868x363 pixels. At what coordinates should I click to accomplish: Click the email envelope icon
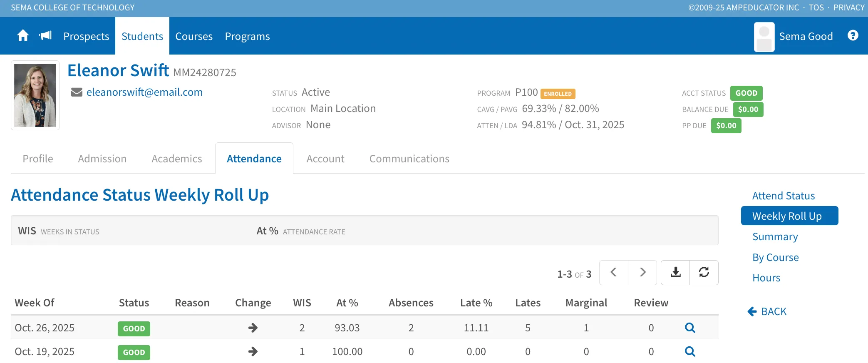(x=77, y=92)
